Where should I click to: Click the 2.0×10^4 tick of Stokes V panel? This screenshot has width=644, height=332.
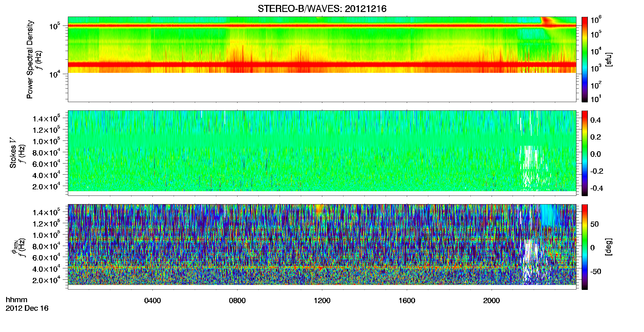coord(47,186)
